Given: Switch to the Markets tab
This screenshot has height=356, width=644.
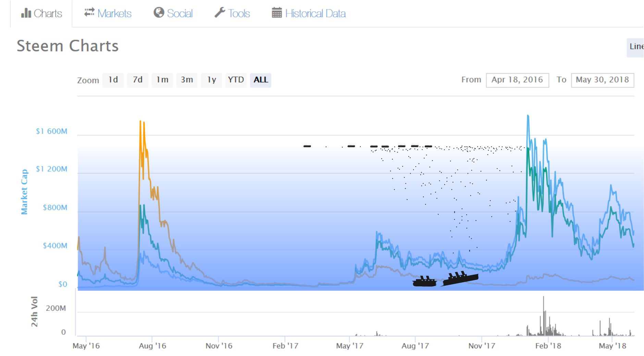Looking at the screenshot, I should 108,13.
